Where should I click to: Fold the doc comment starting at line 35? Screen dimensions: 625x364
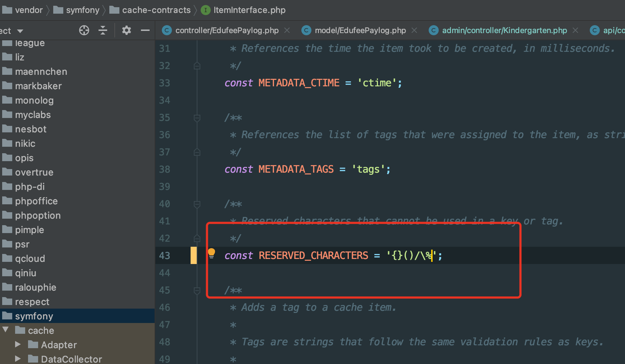(x=197, y=118)
